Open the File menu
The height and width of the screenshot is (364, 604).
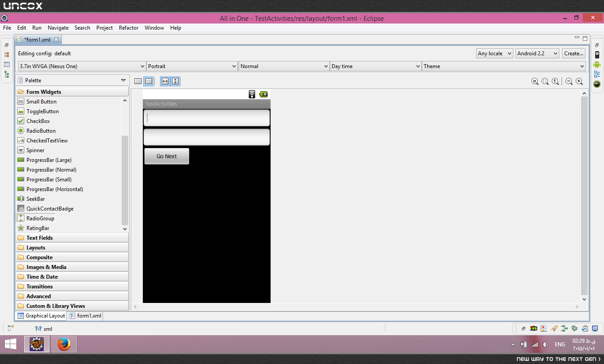(x=7, y=28)
